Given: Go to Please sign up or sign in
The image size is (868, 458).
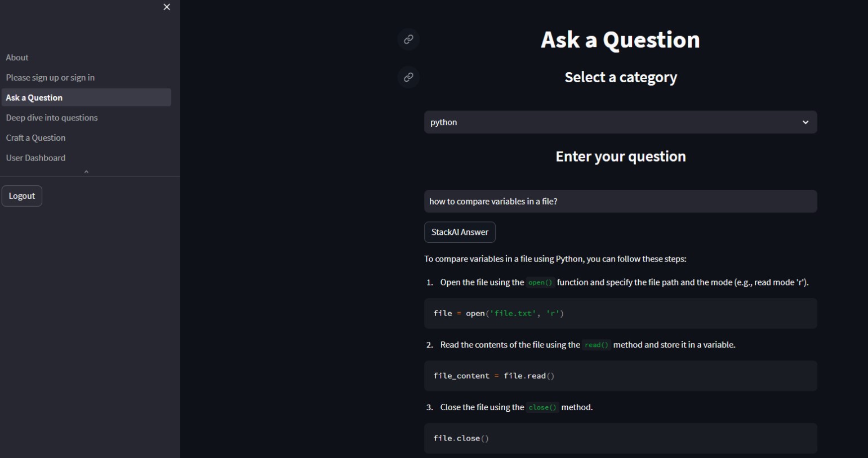Looking at the screenshot, I should [50, 78].
